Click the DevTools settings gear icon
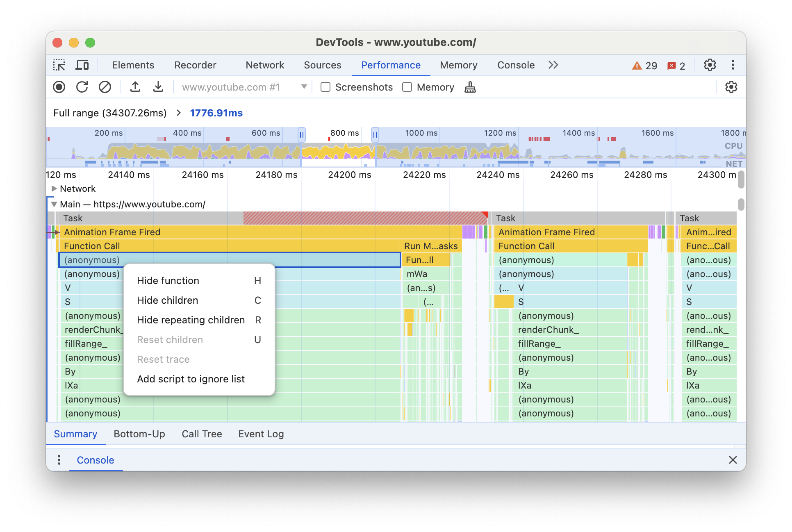The height and width of the screenshot is (532, 792). pyautogui.click(x=711, y=65)
